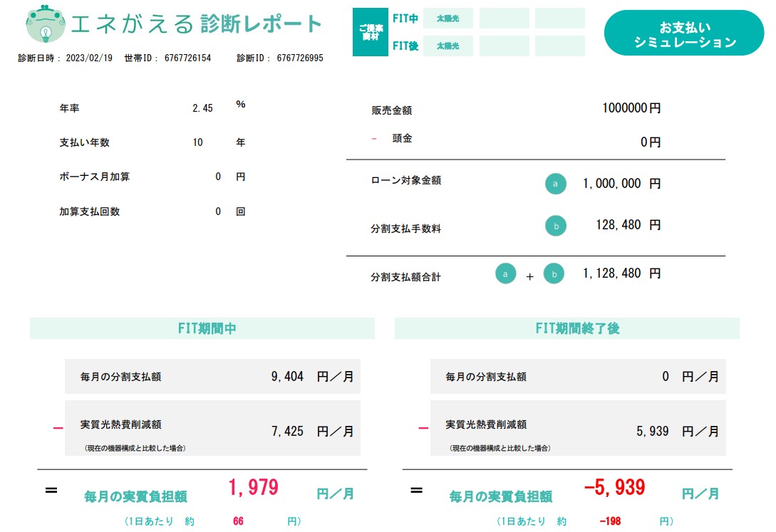Click the 販売金額 value 1000000円

pos(631,108)
